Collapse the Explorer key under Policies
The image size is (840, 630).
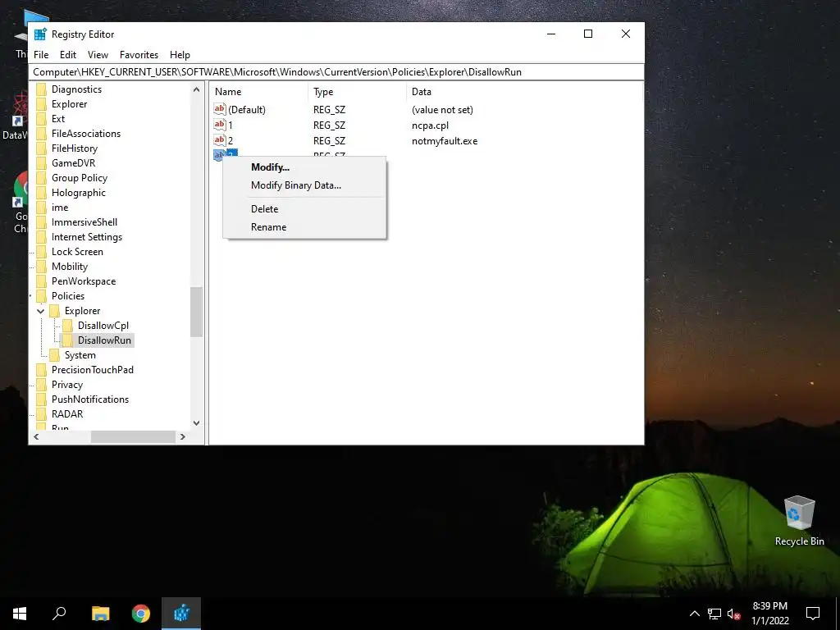41,311
